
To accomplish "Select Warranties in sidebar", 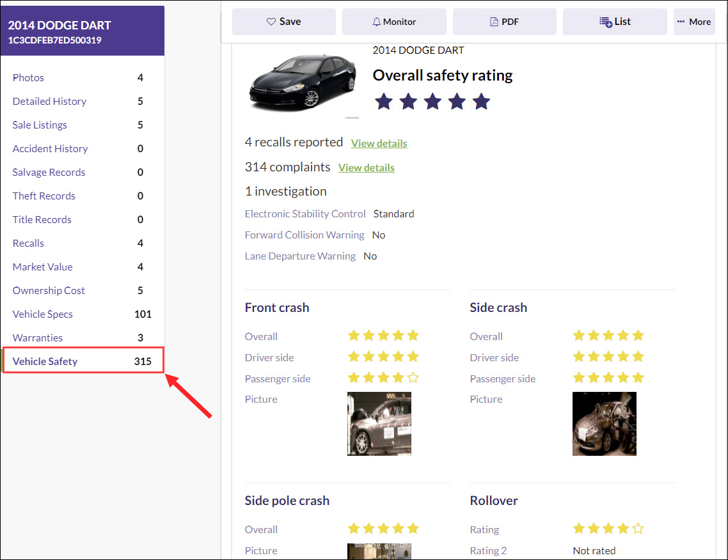I will 38,338.
